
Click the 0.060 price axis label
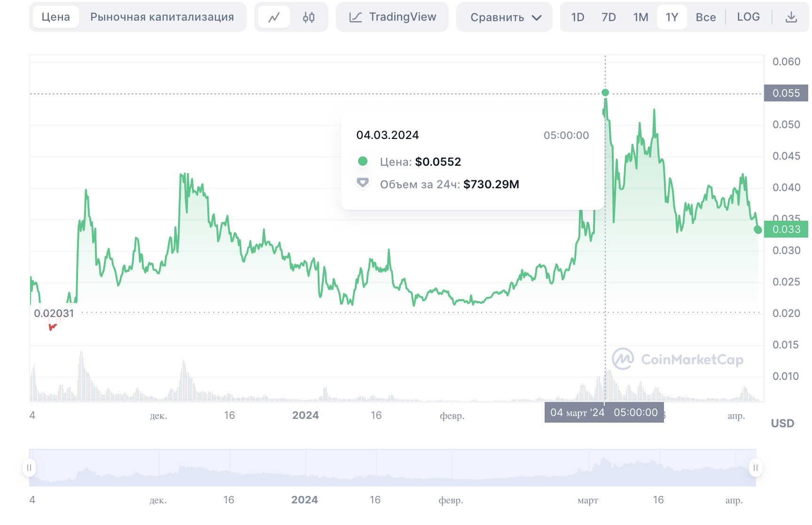tap(786, 62)
